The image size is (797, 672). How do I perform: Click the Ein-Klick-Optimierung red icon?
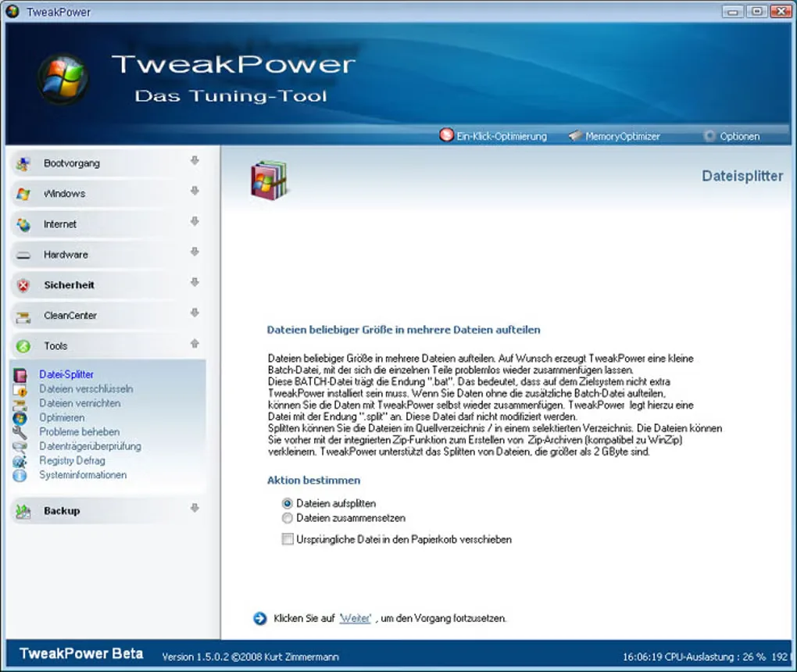pyautogui.click(x=446, y=135)
